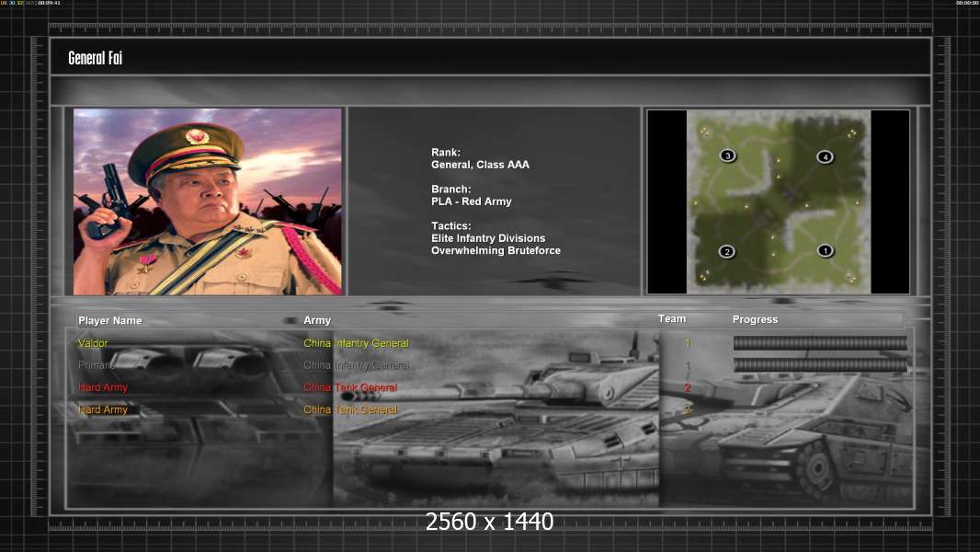Click the "Tactics:" label
Screen dimensions: 980x552
click(451, 225)
